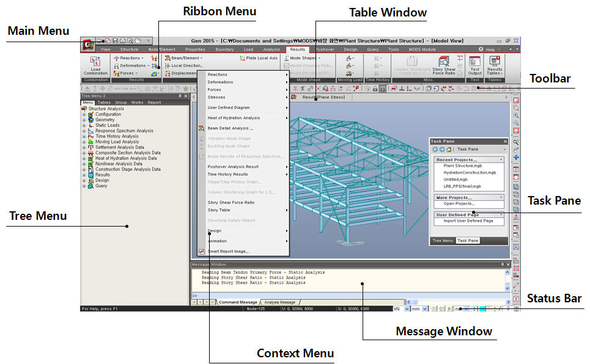This screenshot has height=364, width=590.
Task: Pin the Tree Menu panel
Action: point(180,96)
